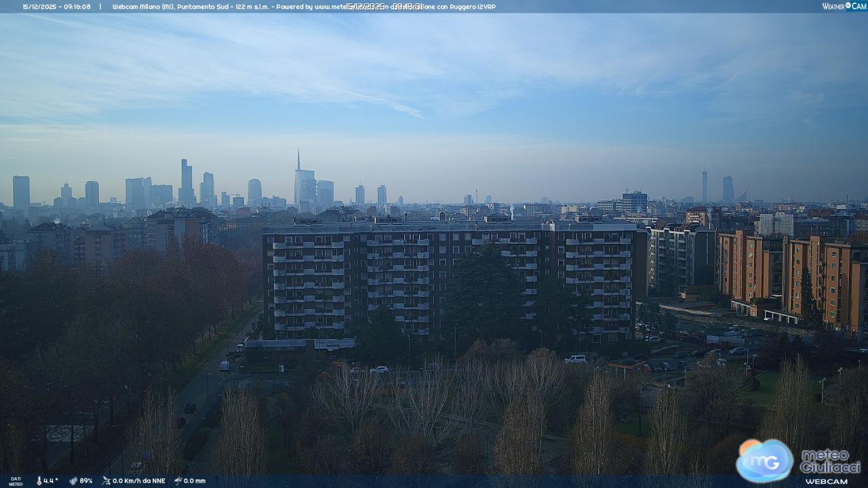The width and height of the screenshot is (868, 488).
Task: Click the wind speed icon
Action: [106, 481]
